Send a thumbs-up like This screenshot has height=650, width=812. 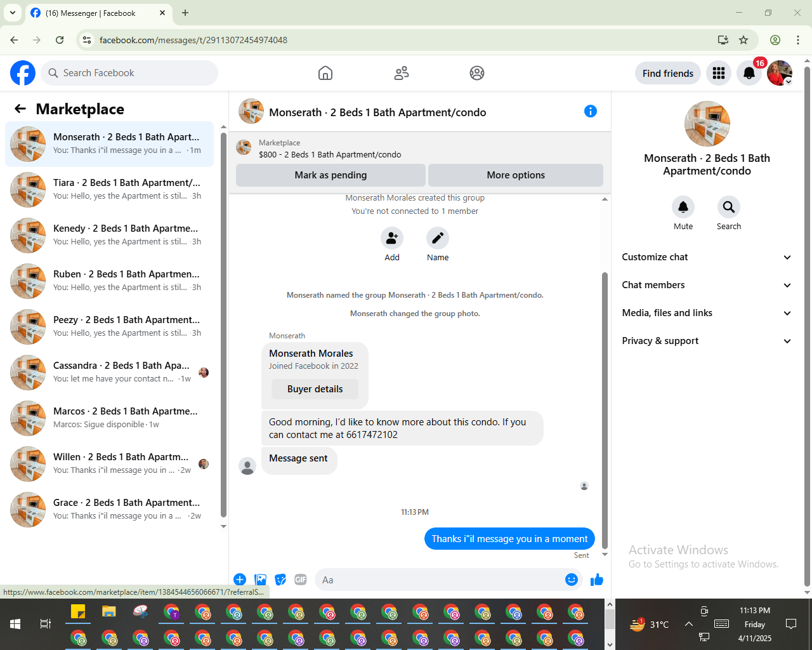click(597, 580)
